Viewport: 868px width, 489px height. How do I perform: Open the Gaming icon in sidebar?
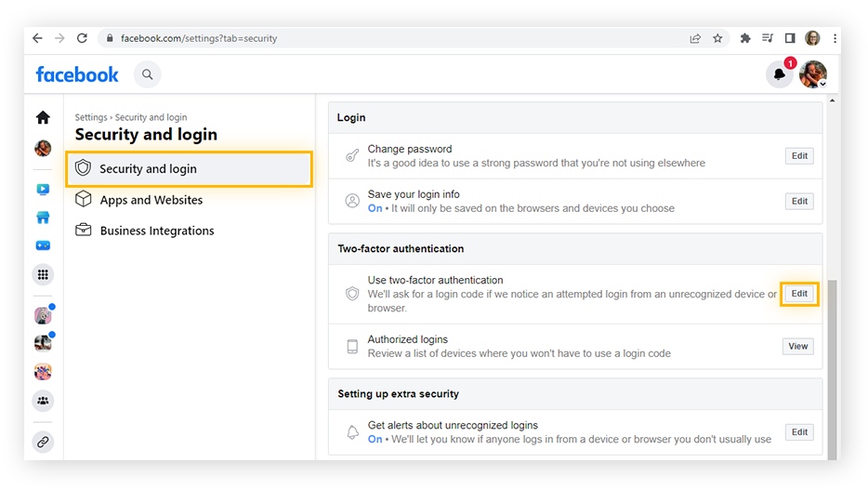(43, 245)
